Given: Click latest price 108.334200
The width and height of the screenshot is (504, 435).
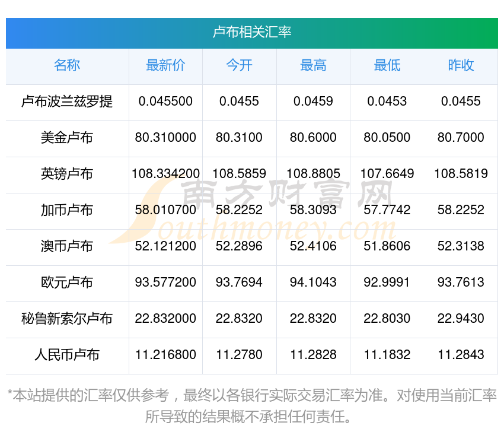Looking at the screenshot, I should 165,174.
